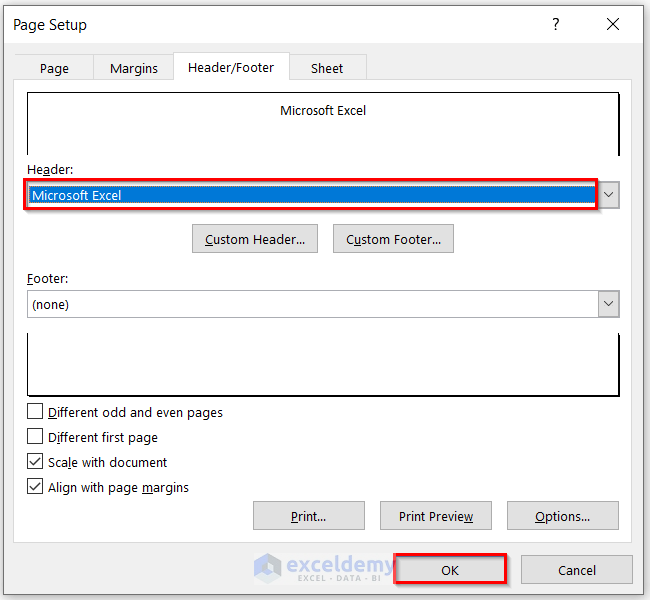The image size is (650, 600).
Task: Cancel the Page Setup dialog
Action: tap(577, 570)
